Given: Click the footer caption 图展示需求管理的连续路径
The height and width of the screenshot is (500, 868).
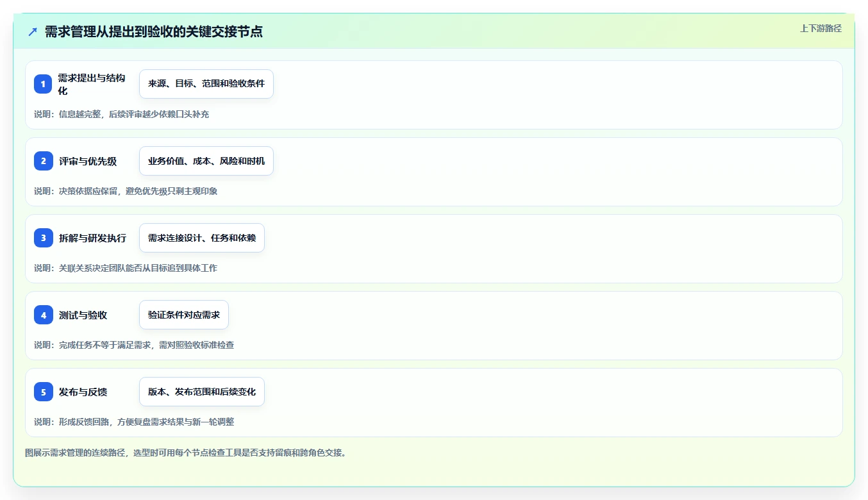Looking at the screenshot, I should pyautogui.click(x=76, y=453).
